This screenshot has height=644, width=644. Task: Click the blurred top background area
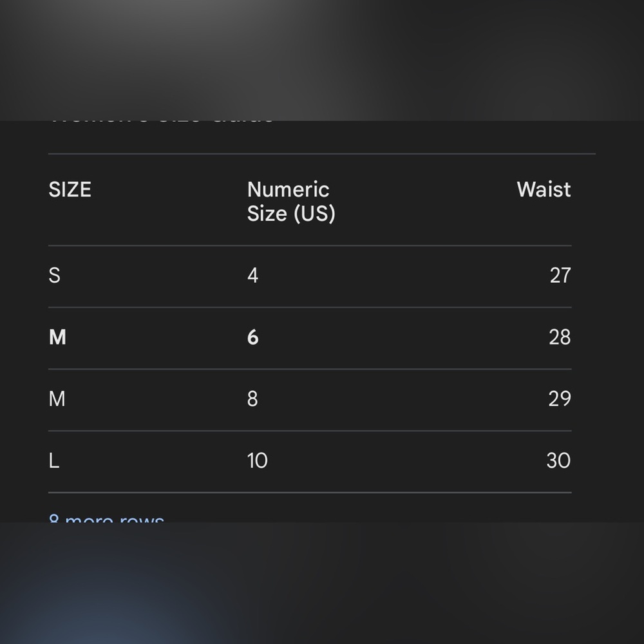tap(322, 61)
